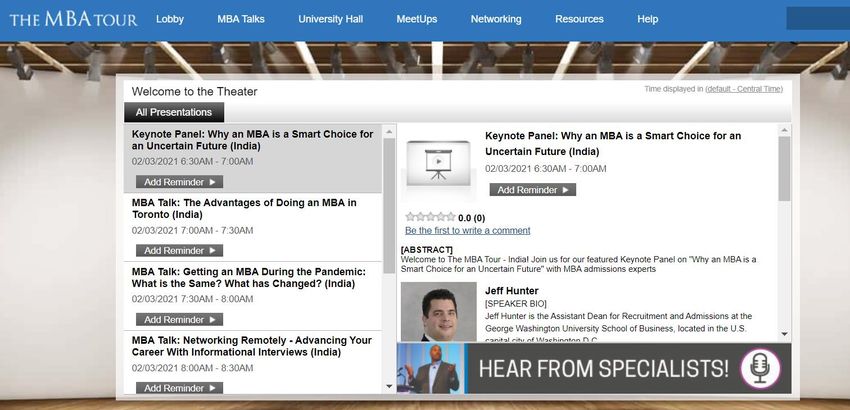Click the detail pane scroll down arrow
This screenshot has width=850, height=410.
(x=784, y=334)
